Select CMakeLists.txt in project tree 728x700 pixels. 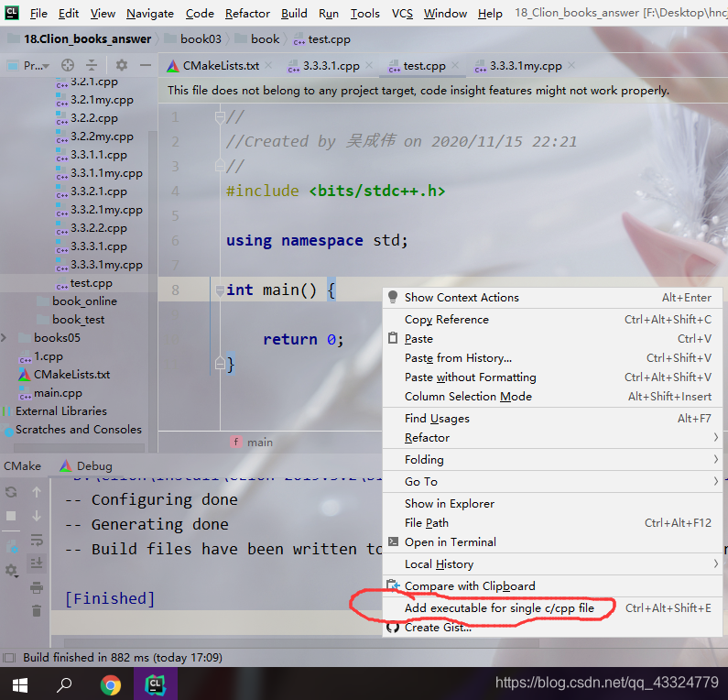64,375
